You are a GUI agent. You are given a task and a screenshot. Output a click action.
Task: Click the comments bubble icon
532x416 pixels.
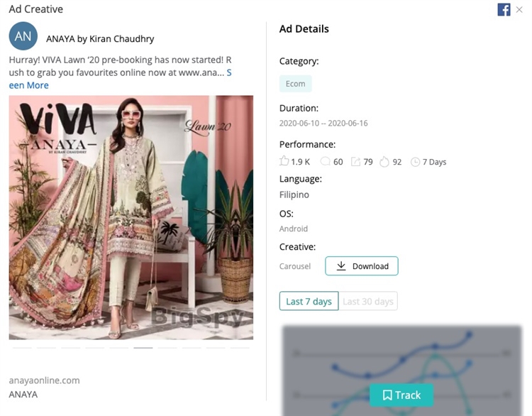[326, 162]
